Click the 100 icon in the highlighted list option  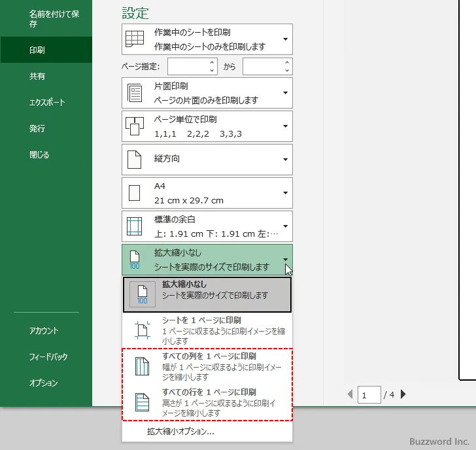[x=142, y=294]
